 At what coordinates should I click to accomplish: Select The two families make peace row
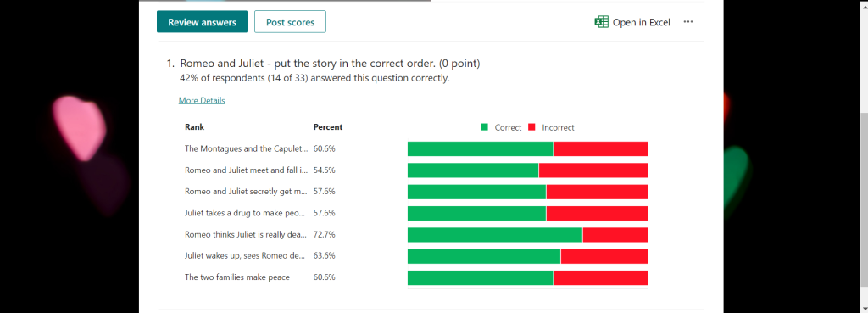415,277
